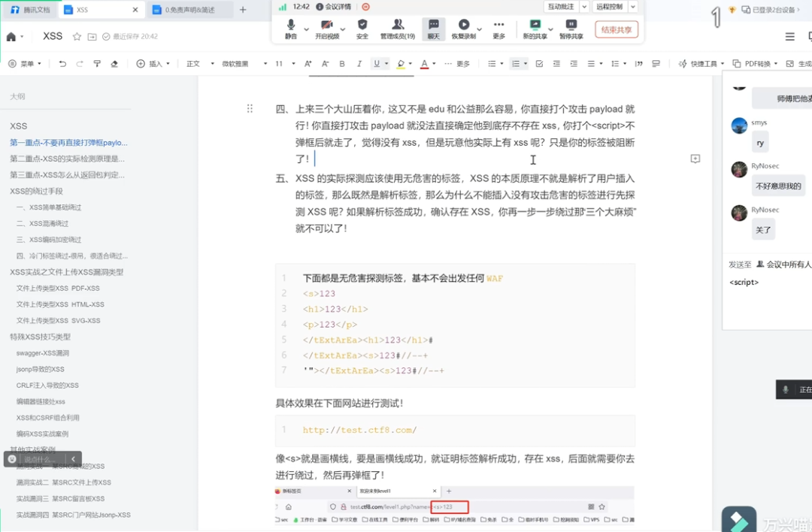Open the toolbar 更多 formatting options
Screen dimensions: 812x532
pyautogui.click(x=457, y=64)
